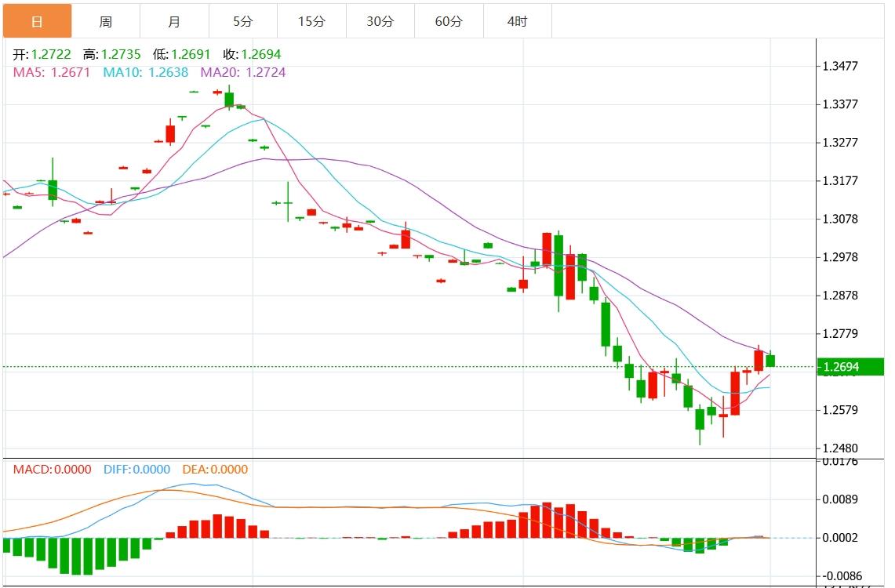Open the 4时 four-hour tab

point(517,21)
